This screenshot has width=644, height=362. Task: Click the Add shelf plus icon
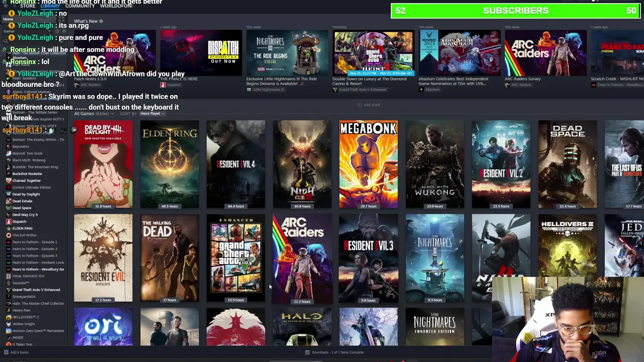click(x=359, y=105)
